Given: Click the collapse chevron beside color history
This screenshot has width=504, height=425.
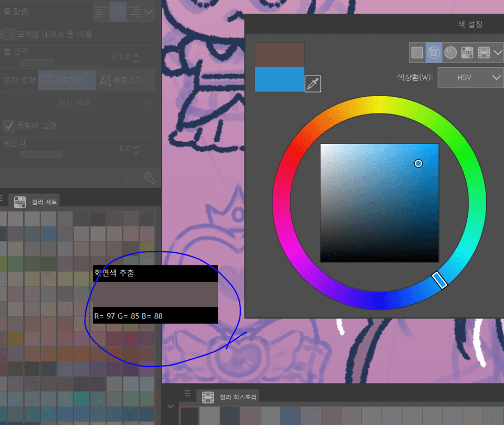Looking at the screenshot, I should point(170,406).
